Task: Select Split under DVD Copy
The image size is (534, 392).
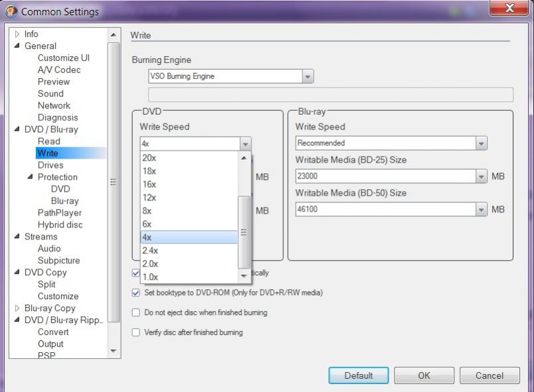Action: 46,285
